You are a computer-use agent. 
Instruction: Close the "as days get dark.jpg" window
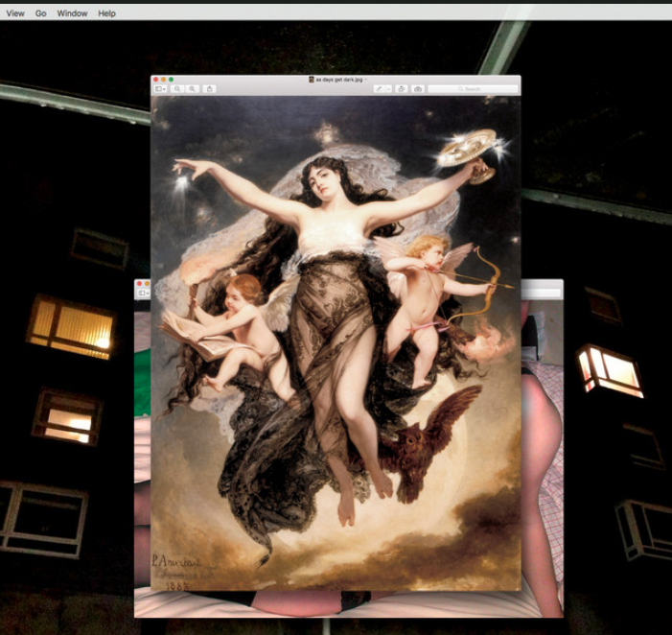tap(156, 80)
